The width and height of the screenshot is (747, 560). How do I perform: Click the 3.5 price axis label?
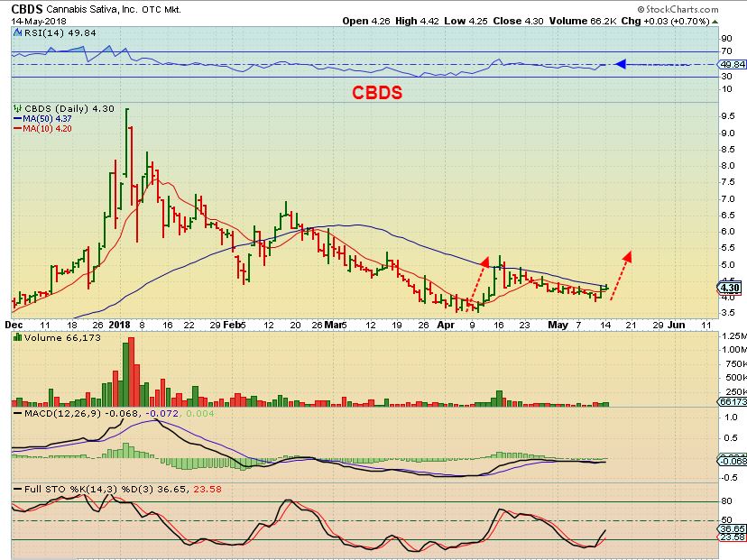click(x=728, y=313)
